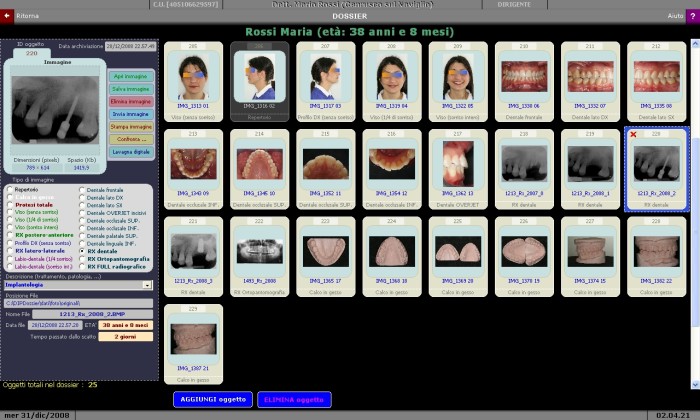Select Dentale OVERJET incisivi radio button
Viewport: 700px width, 420px height.
[82, 213]
